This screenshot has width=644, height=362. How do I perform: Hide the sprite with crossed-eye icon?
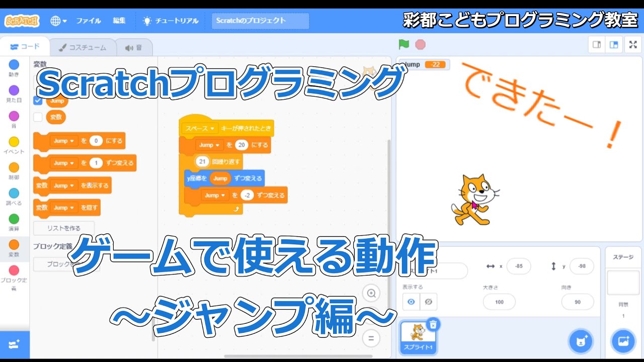428,302
